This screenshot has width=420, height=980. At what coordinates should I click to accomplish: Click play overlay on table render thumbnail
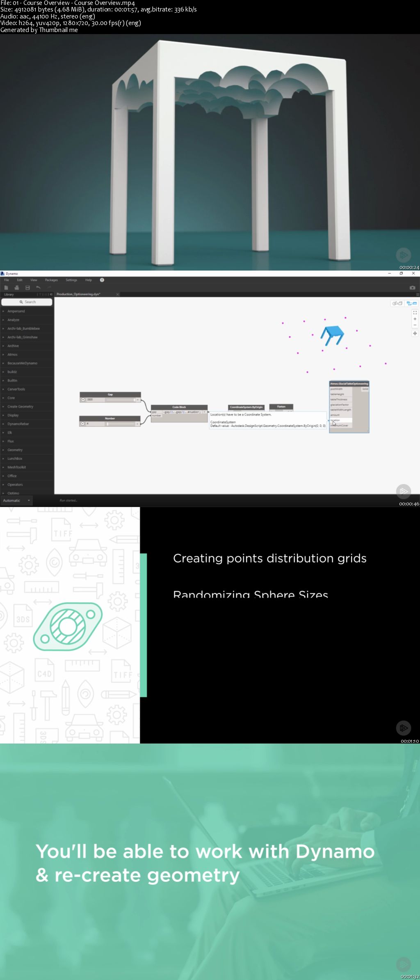[404, 255]
